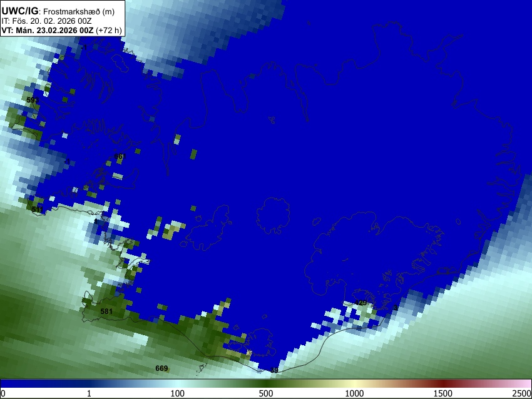Click the pale yellow legend color above 1000
This screenshot has width=532, height=399.
point(354,384)
